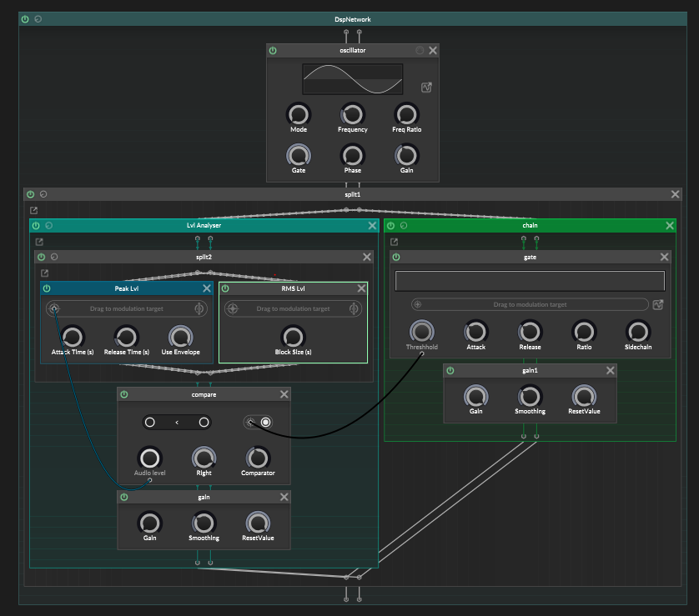Click RMS Lvl Block Size knob

pyautogui.click(x=293, y=337)
